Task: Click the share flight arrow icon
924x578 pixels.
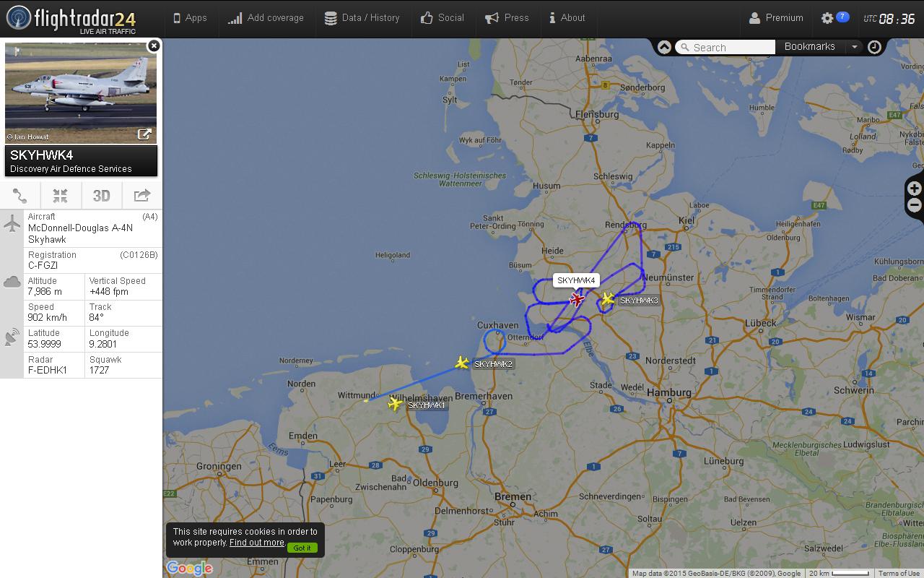Action: [142, 196]
